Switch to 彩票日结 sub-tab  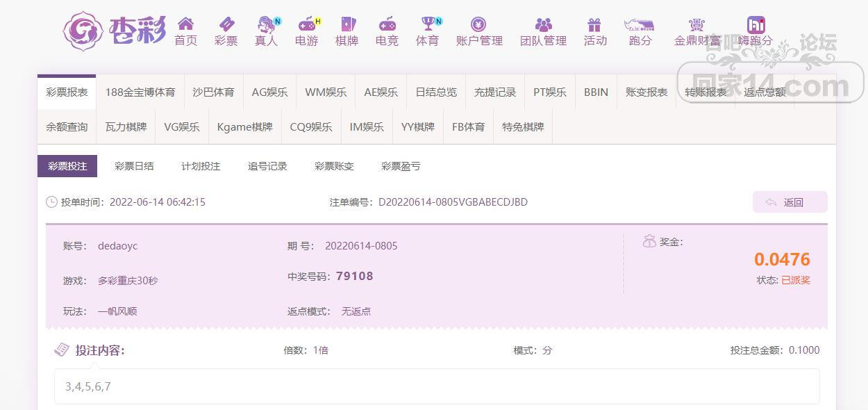tap(134, 166)
